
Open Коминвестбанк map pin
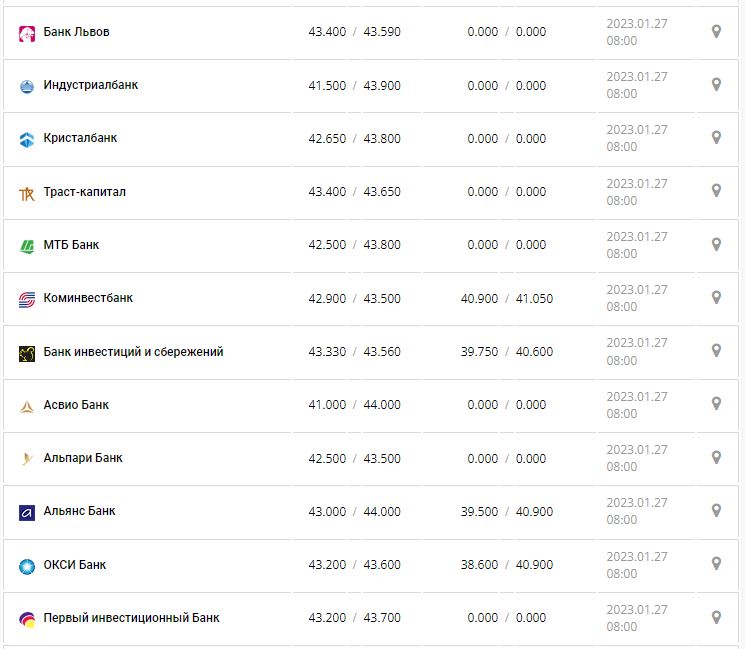(716, 298)
